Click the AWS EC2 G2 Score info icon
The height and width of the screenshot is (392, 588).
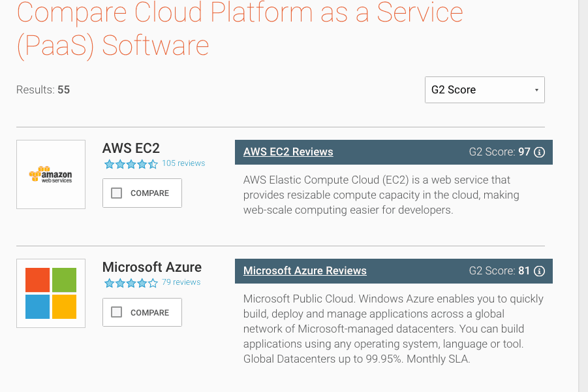click(x=539, y=152)
